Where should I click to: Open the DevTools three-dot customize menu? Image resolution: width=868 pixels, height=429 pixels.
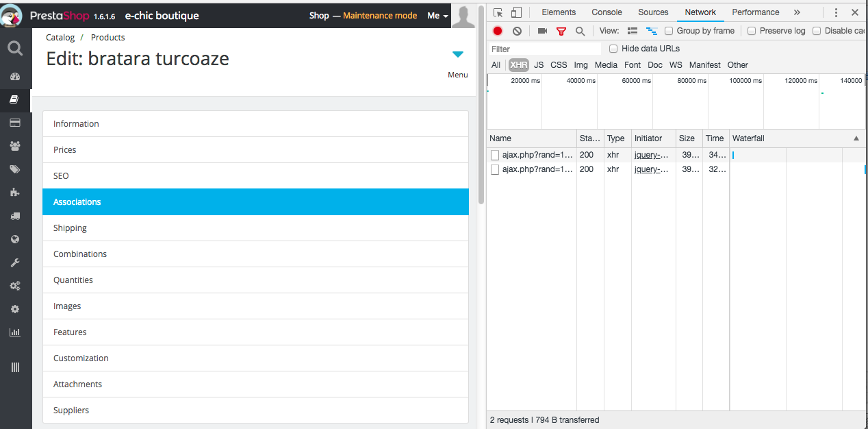point(836,12)
